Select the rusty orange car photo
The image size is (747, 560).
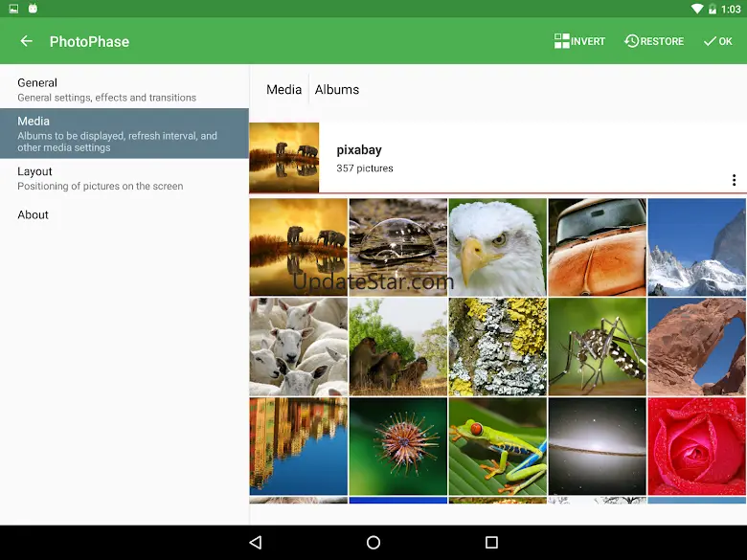[597, 247]
